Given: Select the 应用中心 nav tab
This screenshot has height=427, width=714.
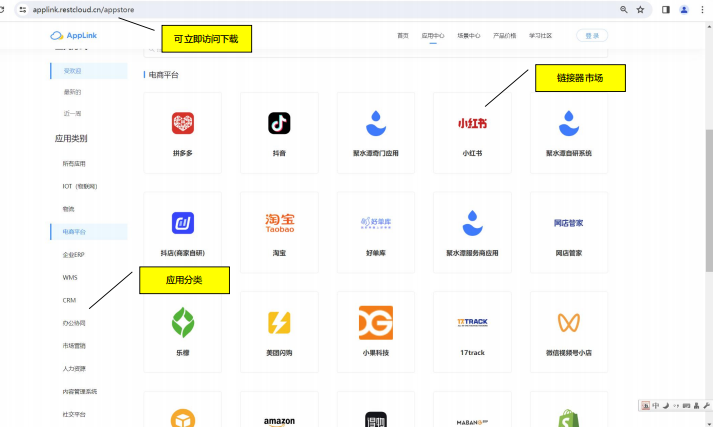Looking at the screenshot, I should pos(433,36).
